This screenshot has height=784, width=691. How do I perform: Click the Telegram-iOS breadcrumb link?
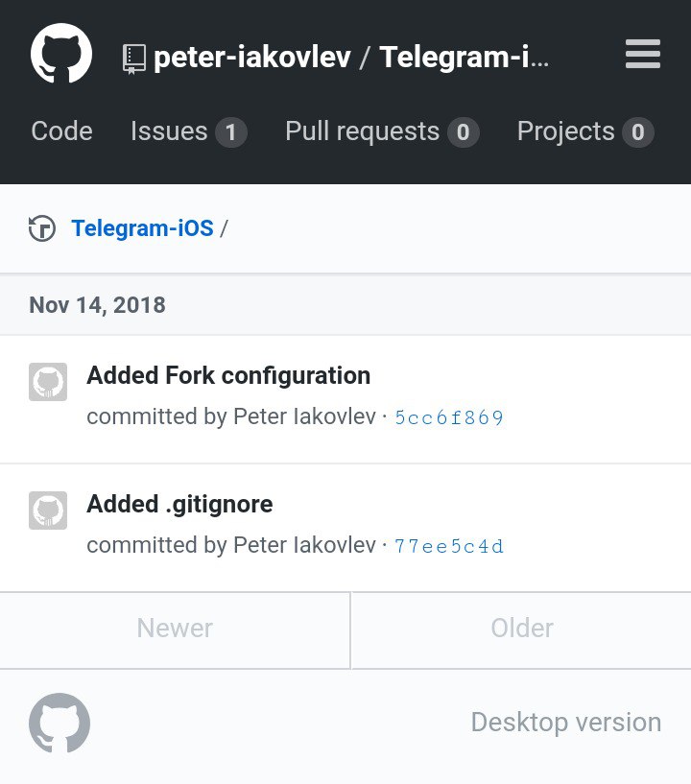(142, 228)
